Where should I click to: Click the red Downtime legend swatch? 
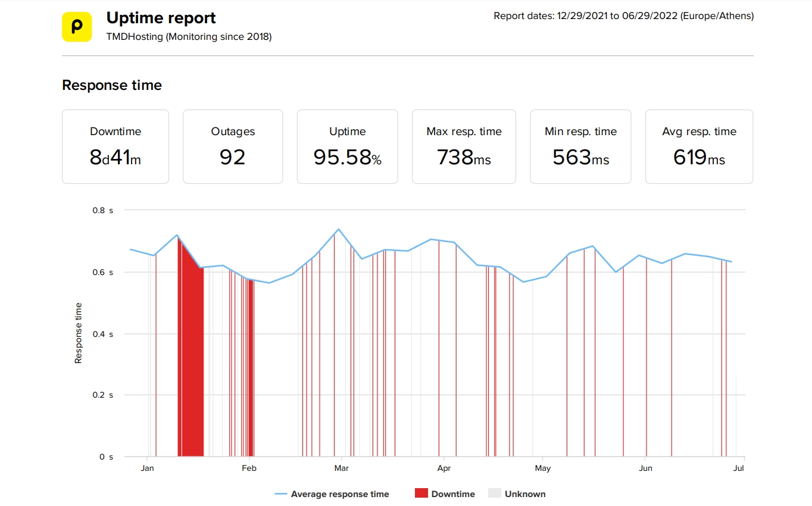coord(421,493)
